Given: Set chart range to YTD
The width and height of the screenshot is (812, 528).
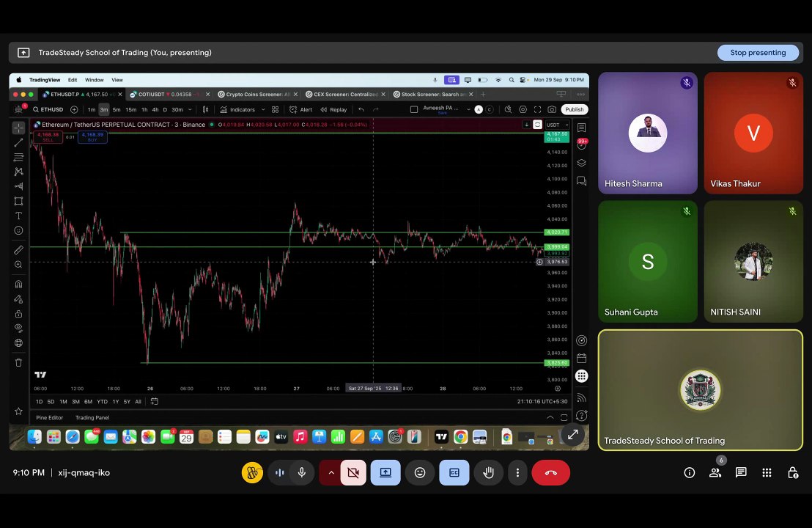Looking at the screenshot, I should 102,402.
